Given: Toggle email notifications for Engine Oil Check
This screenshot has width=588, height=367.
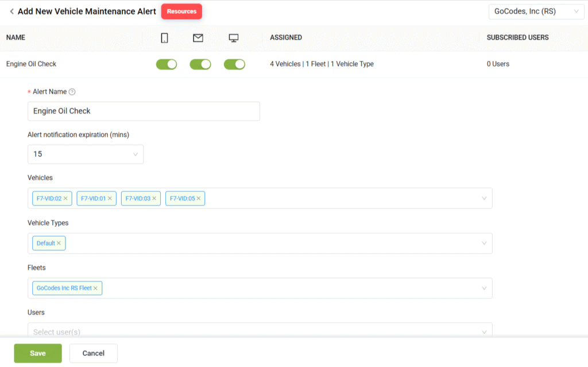Looking at the screenshot, I should coord(200,64).
